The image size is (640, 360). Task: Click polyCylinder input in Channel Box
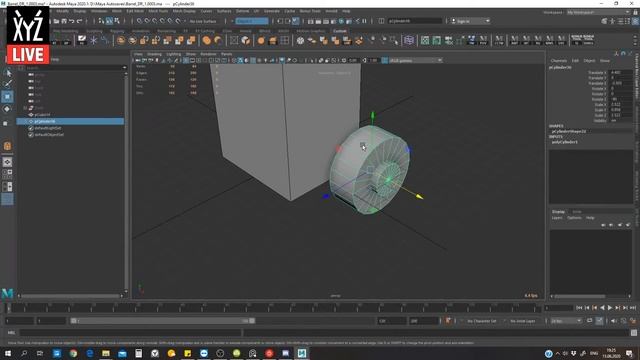click(x=564, y=142)
